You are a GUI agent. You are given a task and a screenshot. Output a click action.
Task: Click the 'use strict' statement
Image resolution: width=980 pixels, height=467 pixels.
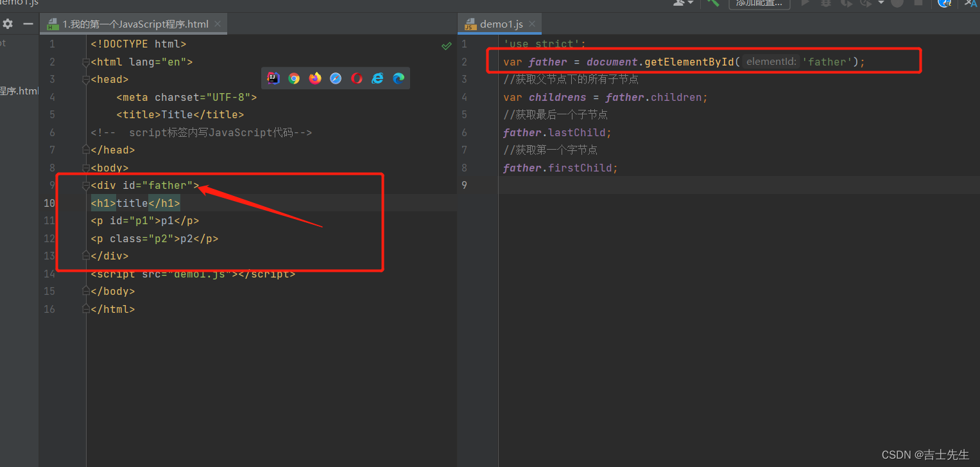pos(544,44)
